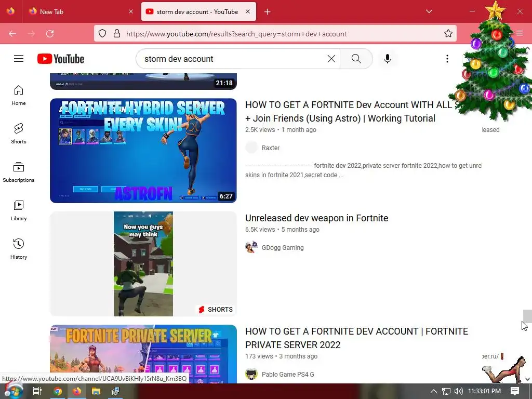This screenshot has height=399, width=532.
Task: Close the storm dev account YouTube tab
Action: 248,11
